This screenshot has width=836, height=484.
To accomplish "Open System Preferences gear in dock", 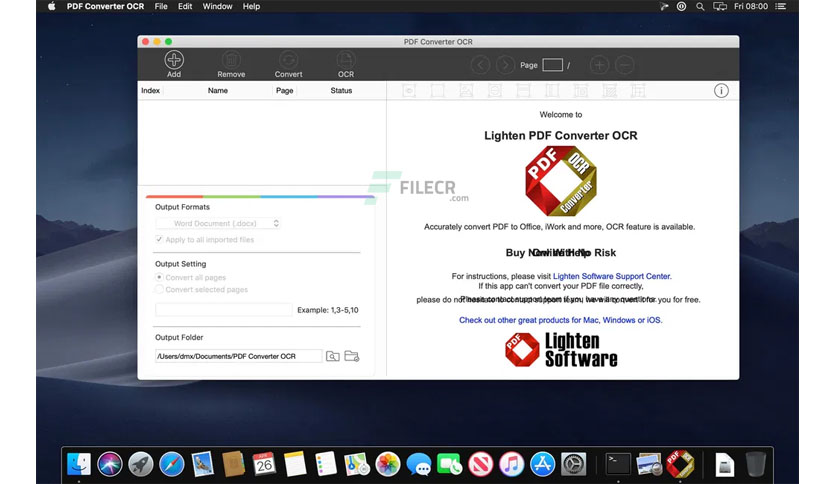I will [573, 464].
